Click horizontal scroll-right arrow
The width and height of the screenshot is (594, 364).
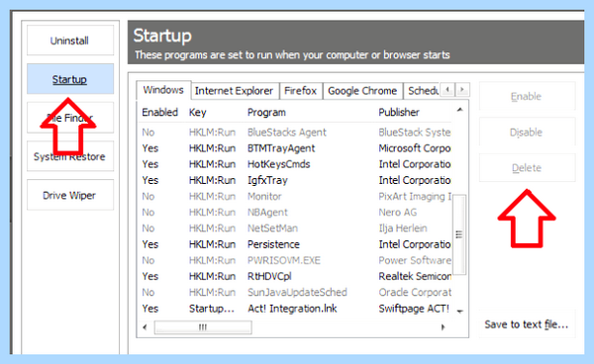point(443,327)
